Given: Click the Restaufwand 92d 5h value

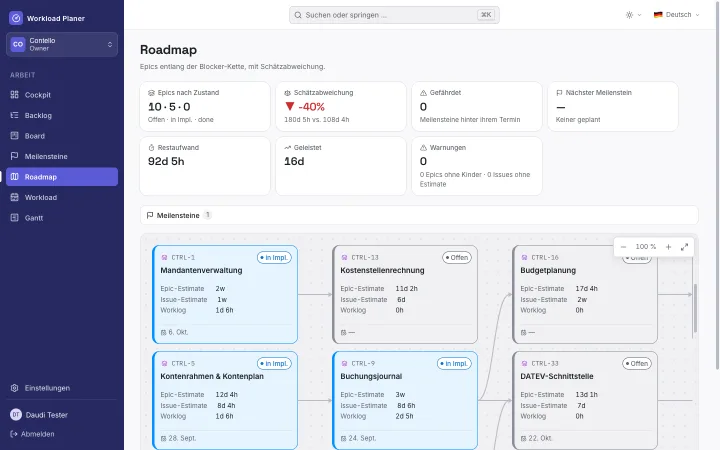Looking at the screenshot, I should (x=166, y=162).
